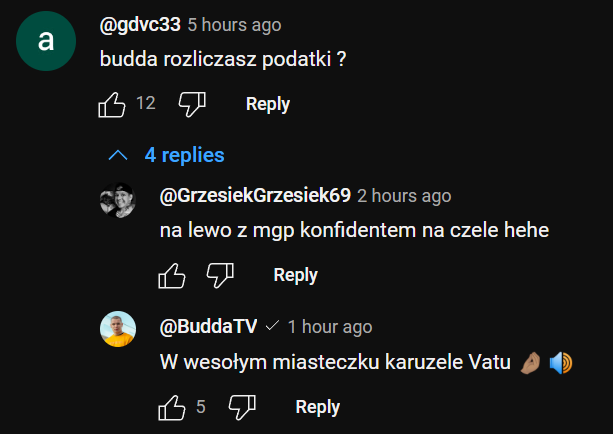Reply to @GrzesiekGrzesiek69's comment

295,275
